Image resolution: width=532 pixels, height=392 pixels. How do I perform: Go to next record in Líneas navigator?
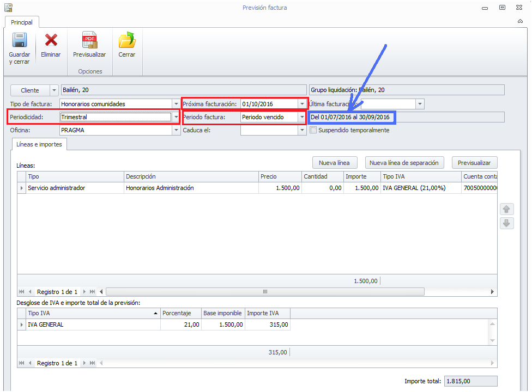pyautogui.click(x=84, y=292)
